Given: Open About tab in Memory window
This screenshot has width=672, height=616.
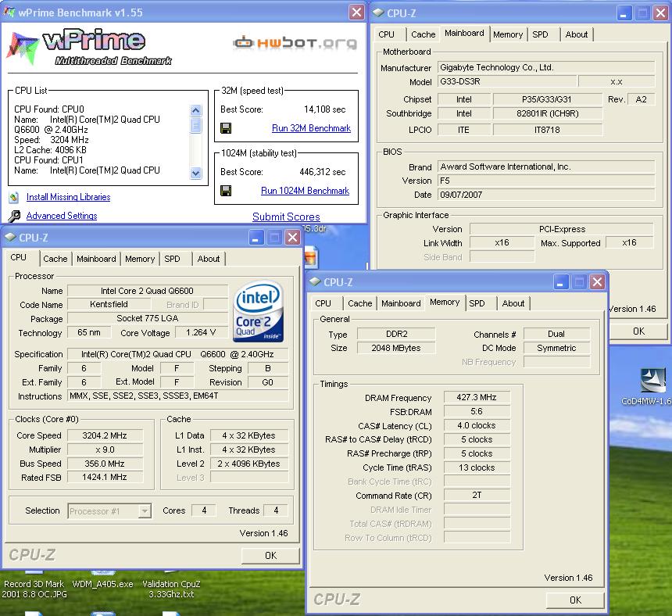Looking at the screenshot, I should coord(513,303).
